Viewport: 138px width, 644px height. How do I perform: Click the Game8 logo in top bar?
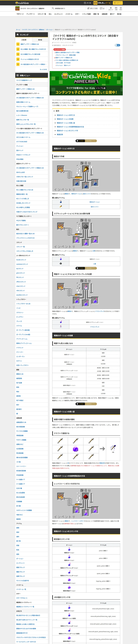(22, 3)
